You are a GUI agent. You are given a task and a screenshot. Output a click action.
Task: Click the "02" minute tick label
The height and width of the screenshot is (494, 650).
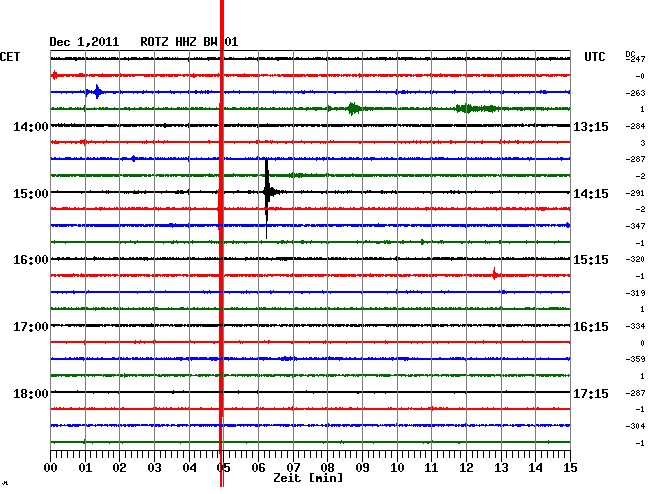tap(119, 468)
